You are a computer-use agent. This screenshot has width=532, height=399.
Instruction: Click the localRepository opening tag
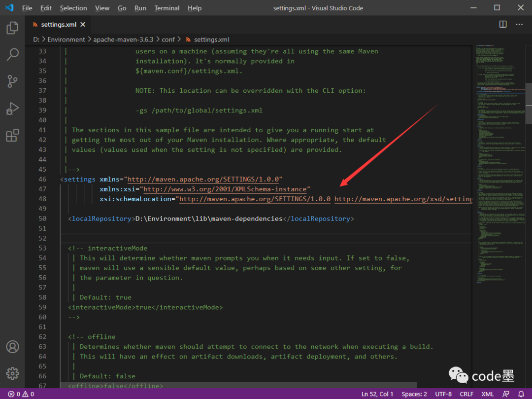101,218
